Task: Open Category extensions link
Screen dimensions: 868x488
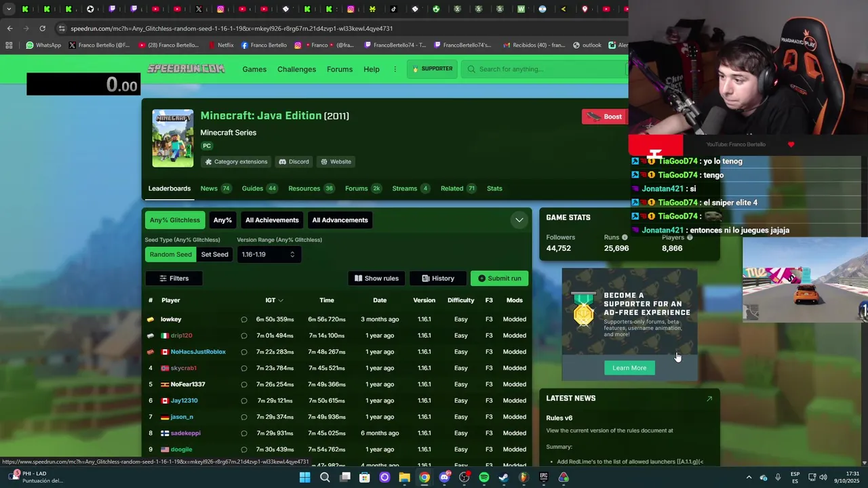Action: click(x=236, y=161)
